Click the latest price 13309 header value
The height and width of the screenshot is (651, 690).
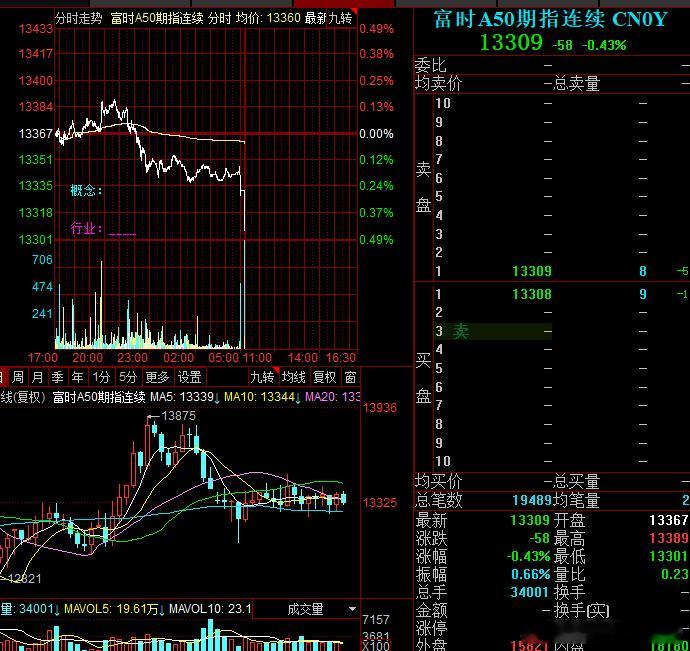511,43
